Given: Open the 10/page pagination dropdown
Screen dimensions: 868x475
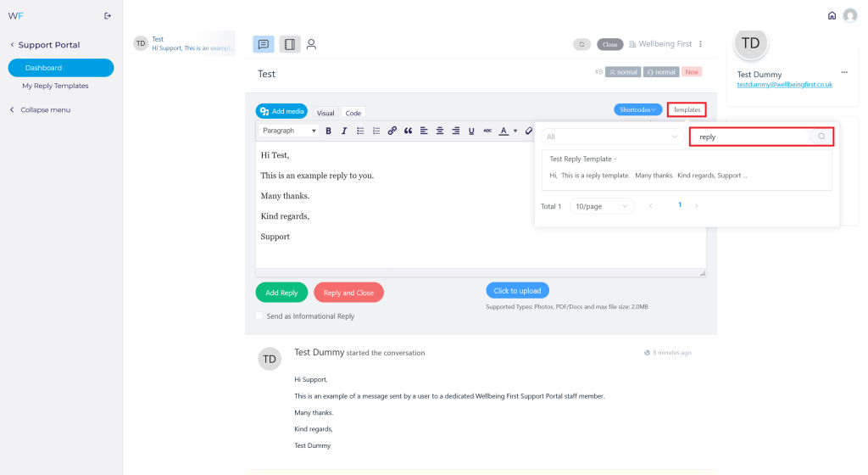Looking at the screenshot, I should point(602,206).
